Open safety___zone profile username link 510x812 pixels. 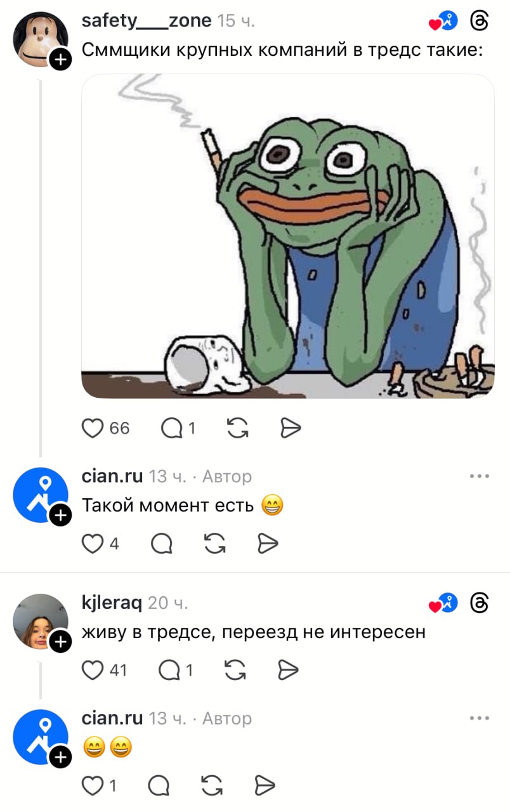pos(147,21)
